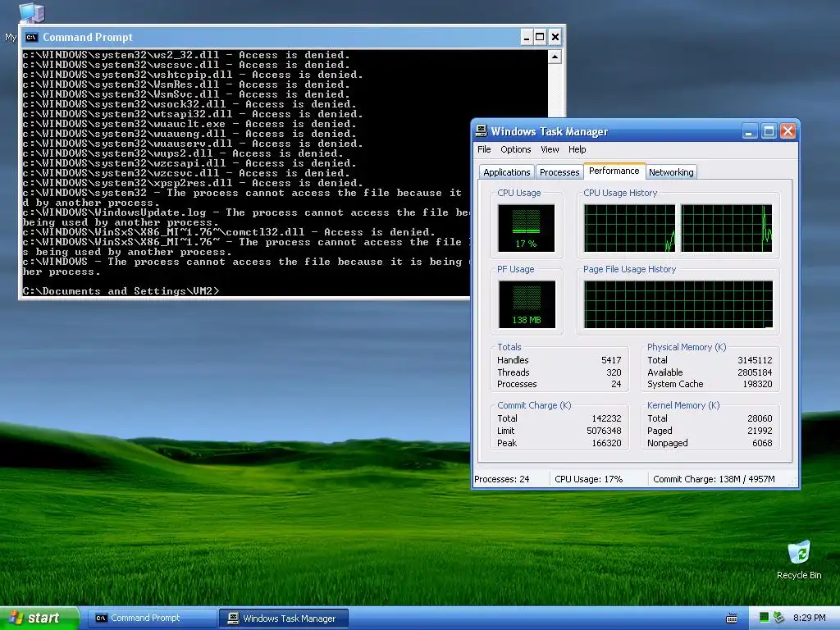Click Physical Memory Total value 3145112
Viewport: 840px width, 630px height.
click(755, 361)
